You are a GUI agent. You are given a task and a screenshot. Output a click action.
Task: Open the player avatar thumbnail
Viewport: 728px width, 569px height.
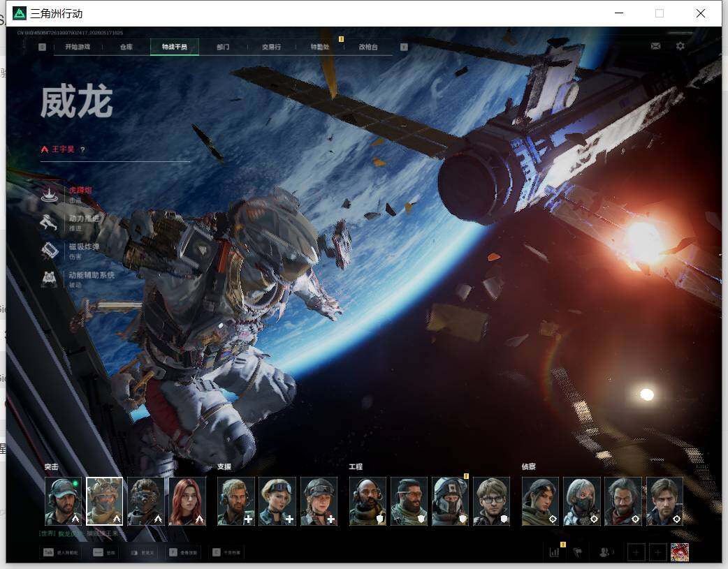click(680, 552)
